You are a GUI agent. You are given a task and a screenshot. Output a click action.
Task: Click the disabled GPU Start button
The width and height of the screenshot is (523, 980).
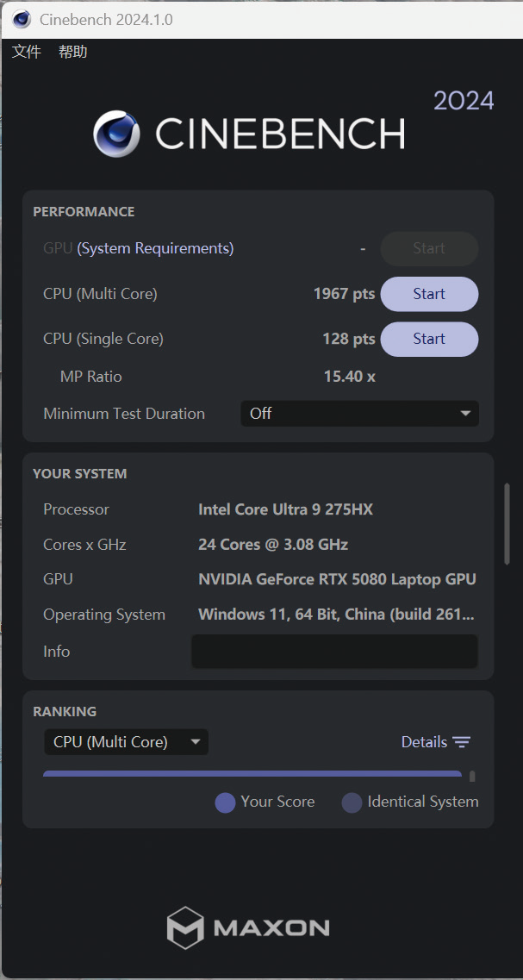pyautogui.click(x=429, y=249)
